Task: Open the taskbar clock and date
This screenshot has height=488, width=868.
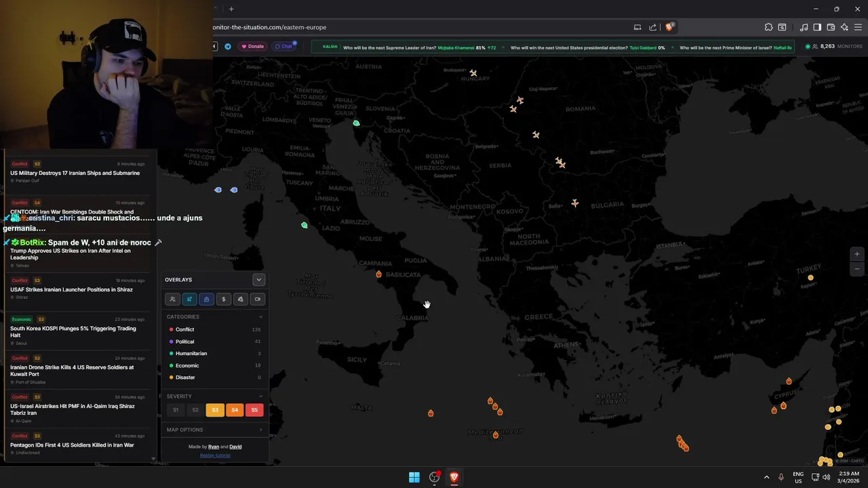Action: pyautogui.click(x=848, y=477)
